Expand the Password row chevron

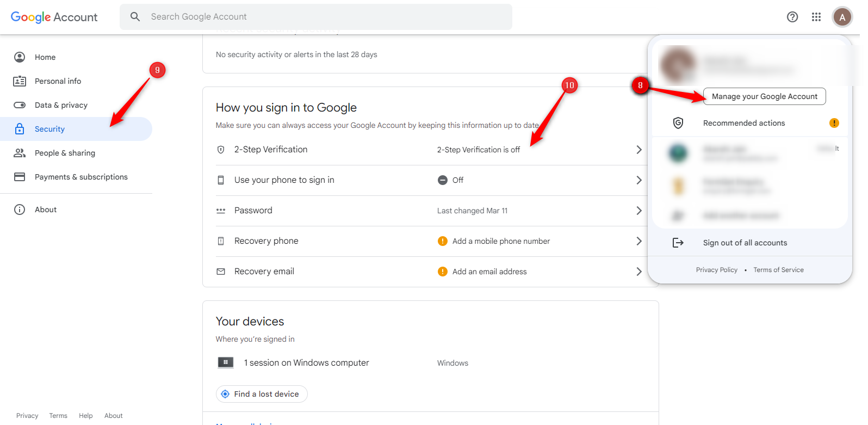(639, 211)
